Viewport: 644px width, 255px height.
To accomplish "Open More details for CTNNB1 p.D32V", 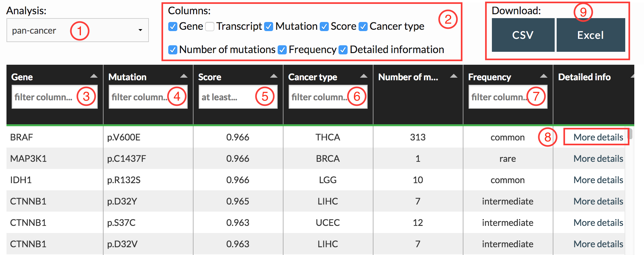I will pyautogui.click(x=598, y=244).
